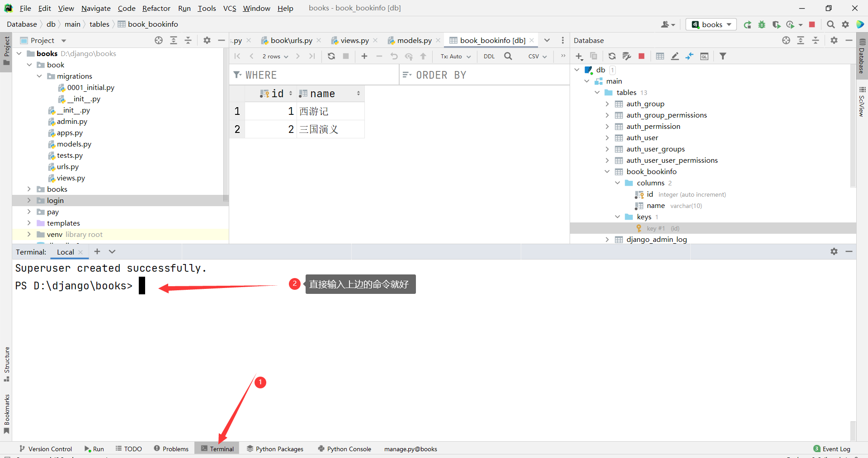Open the search magnifier in data editor toolbar
Image resolution: width=868 pixels, height=458 pixels.
508,56
